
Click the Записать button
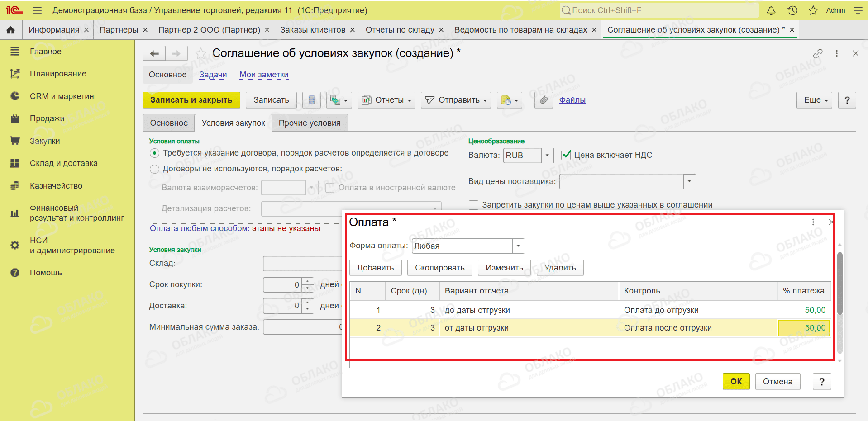(271, 100)
